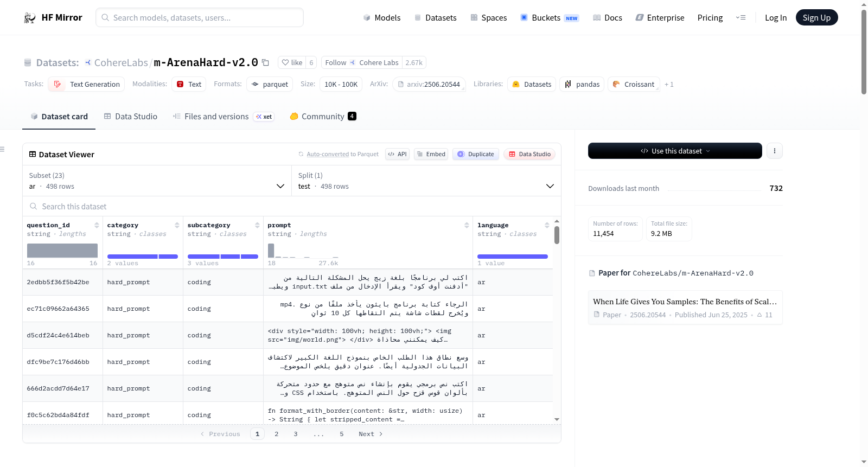This screenshot has height=467, width=868.
Task: Open the CohereLabs organization link
Action: [x=121, y=62]
